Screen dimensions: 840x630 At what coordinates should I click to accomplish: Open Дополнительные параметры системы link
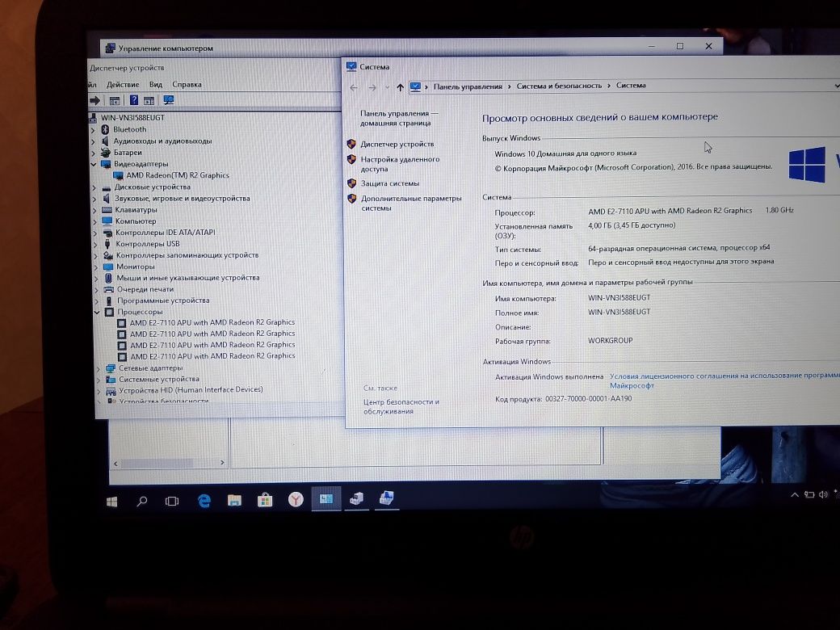pyautogui.click(x=411, y=203)
